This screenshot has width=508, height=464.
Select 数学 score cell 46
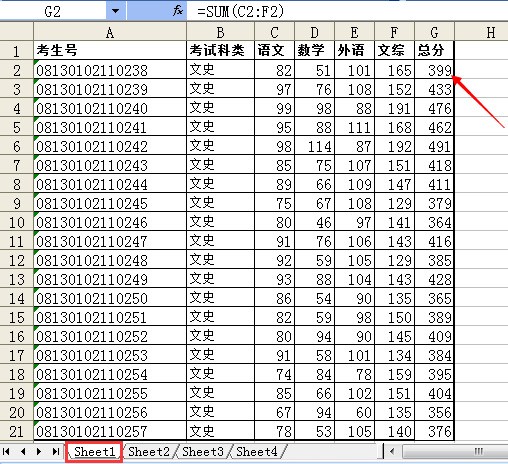point(314,222)
